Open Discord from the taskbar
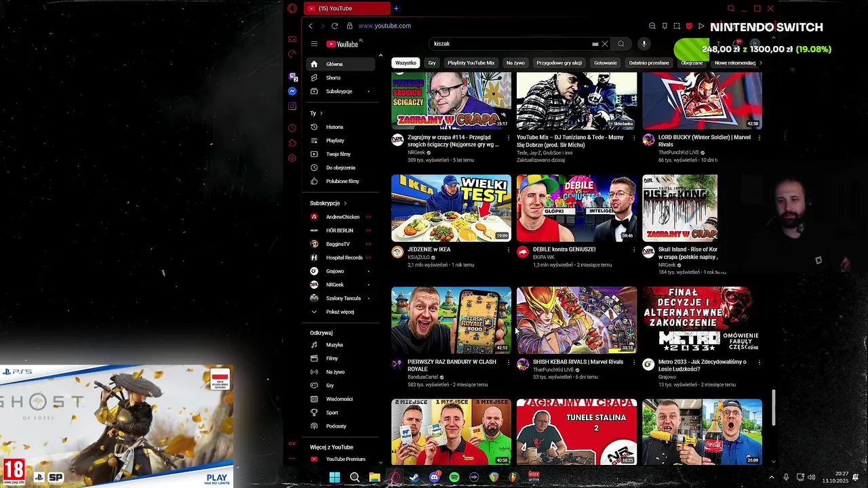Image resolution: width=868 pixels, height=488 pixels. (x=435, y=477)
